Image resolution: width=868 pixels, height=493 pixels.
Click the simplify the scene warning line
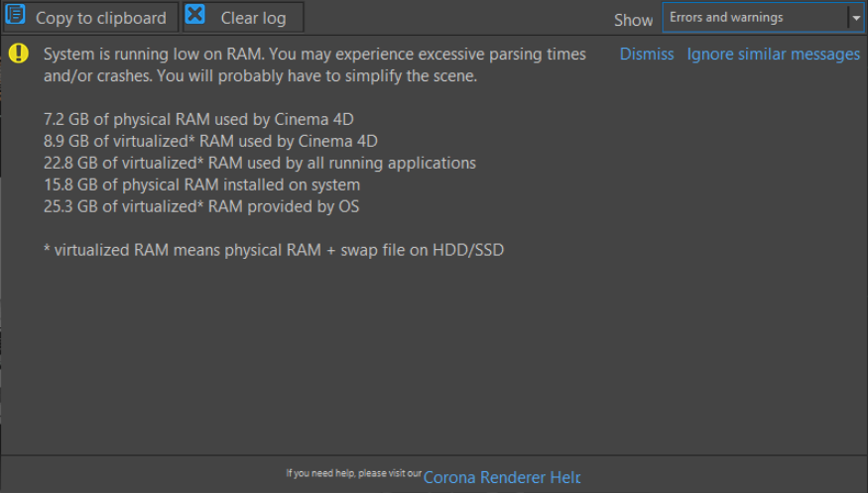260,75
